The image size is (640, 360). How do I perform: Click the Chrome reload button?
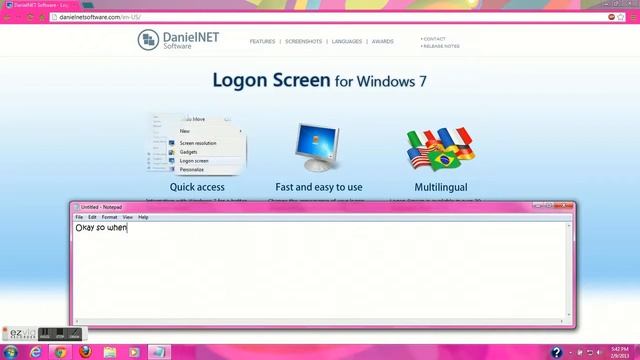30,17
